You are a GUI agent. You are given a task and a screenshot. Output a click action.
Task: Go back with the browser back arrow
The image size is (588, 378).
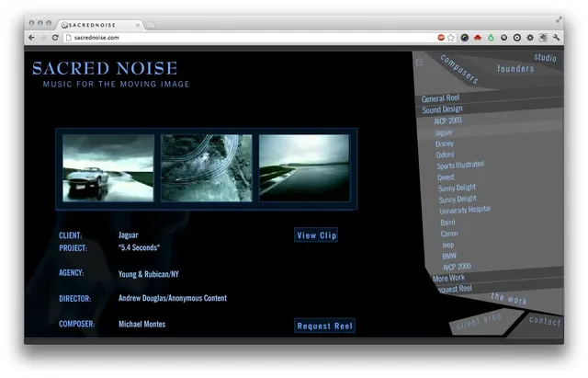(x=31, y=38)
